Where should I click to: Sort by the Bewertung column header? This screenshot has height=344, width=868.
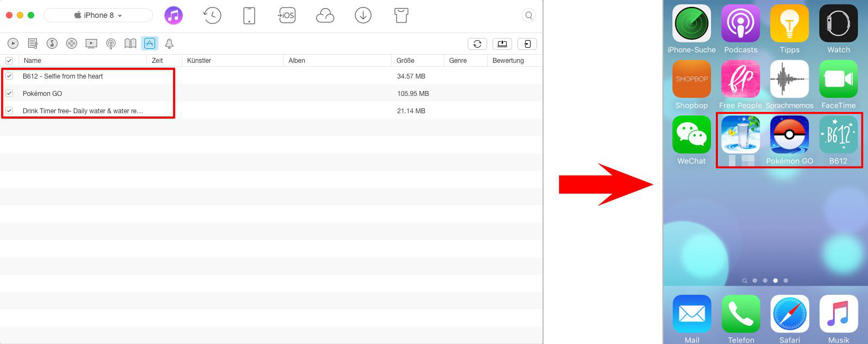point(515,61)
